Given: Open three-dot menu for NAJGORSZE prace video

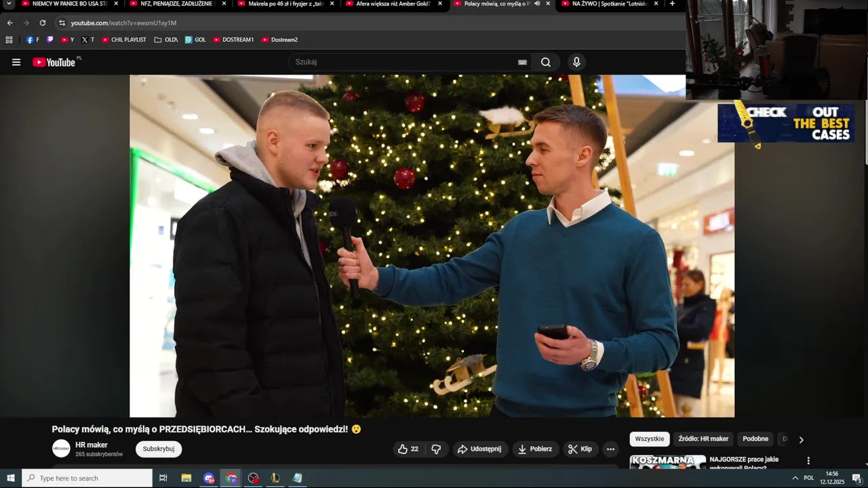Looking at the screenshot, I should coord(808,461).
